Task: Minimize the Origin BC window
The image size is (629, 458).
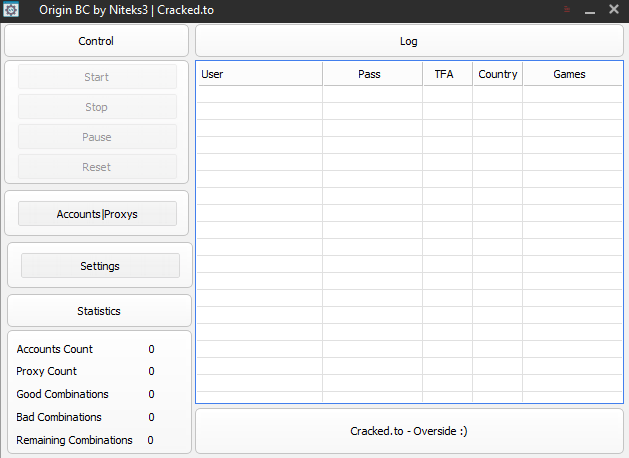Action: [x=590, y=12]
